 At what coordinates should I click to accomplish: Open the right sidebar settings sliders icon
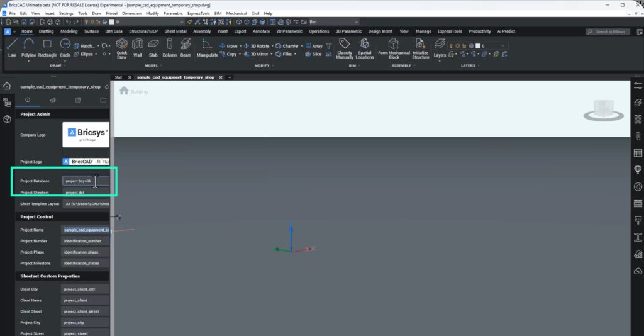(638, 86)
